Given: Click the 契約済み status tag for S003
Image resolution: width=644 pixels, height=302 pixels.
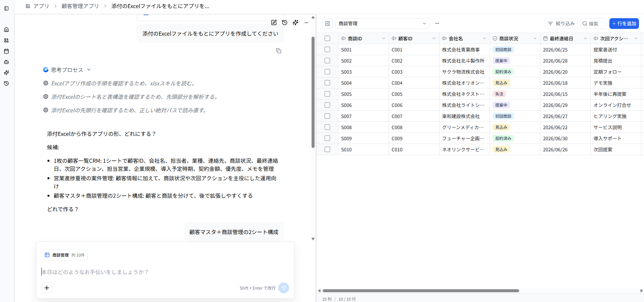Looking at the screenshot, I should [503, 72].
